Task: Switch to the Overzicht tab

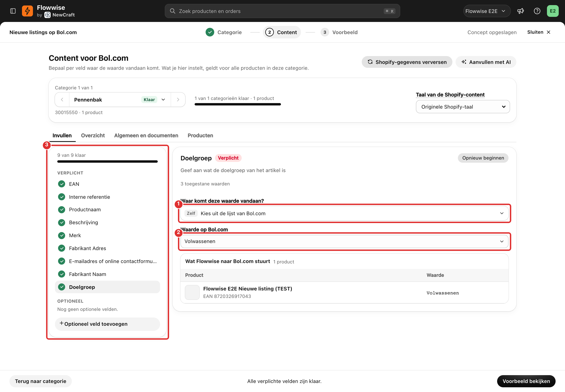Action: coord(93,136)
